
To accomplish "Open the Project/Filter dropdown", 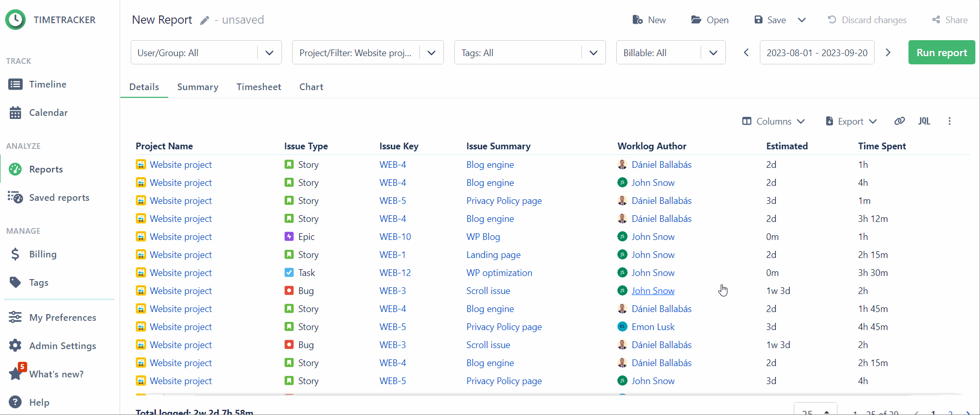I will (368, 53).
